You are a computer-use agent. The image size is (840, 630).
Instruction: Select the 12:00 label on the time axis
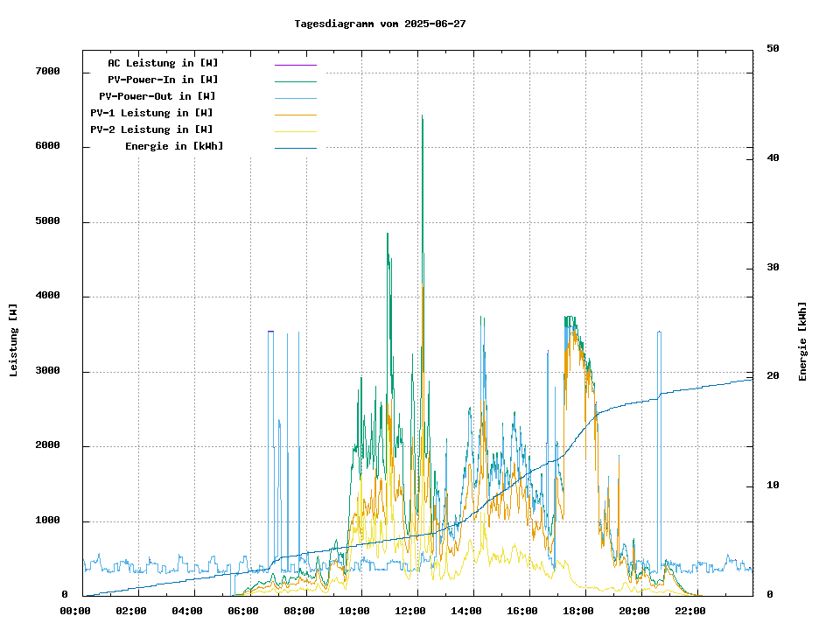pos(409,611)
